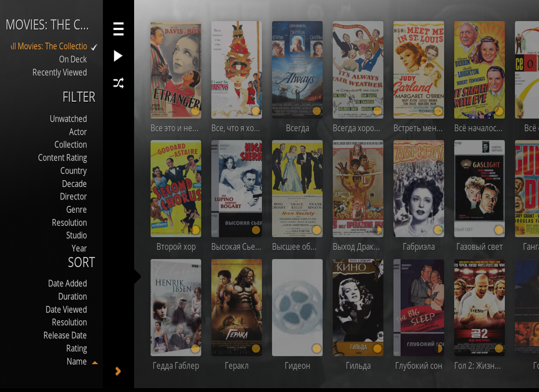Open the Country filter

pyautogui.click(x=73, y=171)
